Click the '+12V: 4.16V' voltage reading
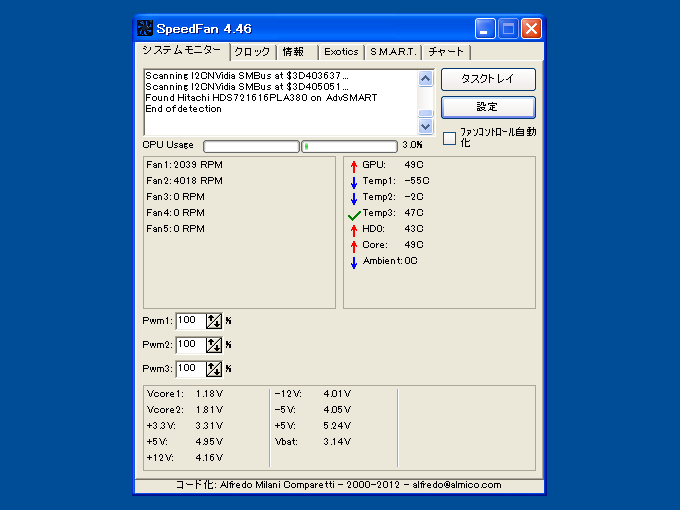Viewport: 680px width, 510px height. coord(185,458)
